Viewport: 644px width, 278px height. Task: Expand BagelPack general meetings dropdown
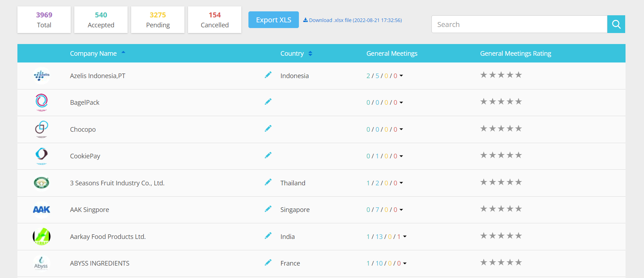click(401, 103)
